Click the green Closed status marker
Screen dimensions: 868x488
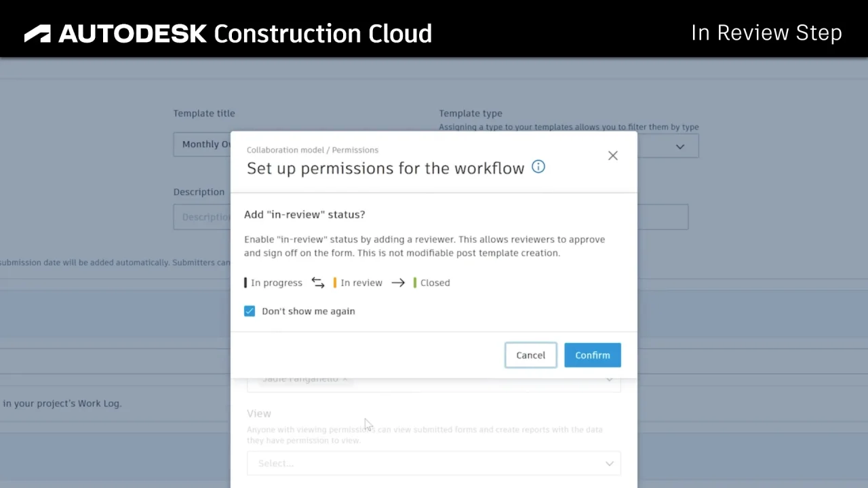coord(415,283)
